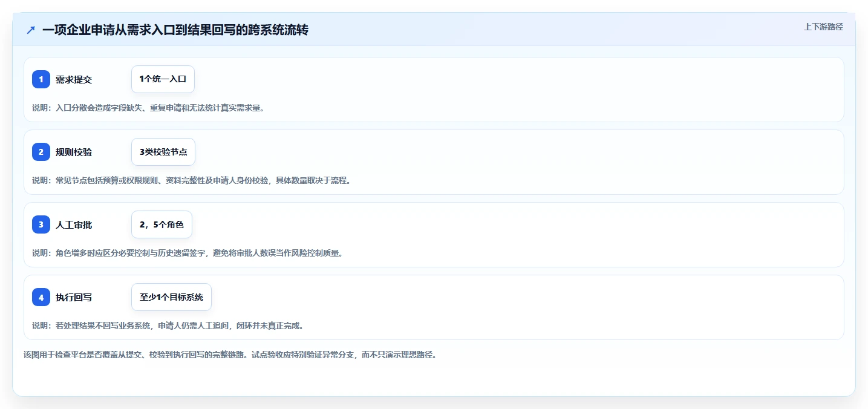Click the 规则校验 step title
The height and width of the screenshot is (409, 868).
pos(74,152)
